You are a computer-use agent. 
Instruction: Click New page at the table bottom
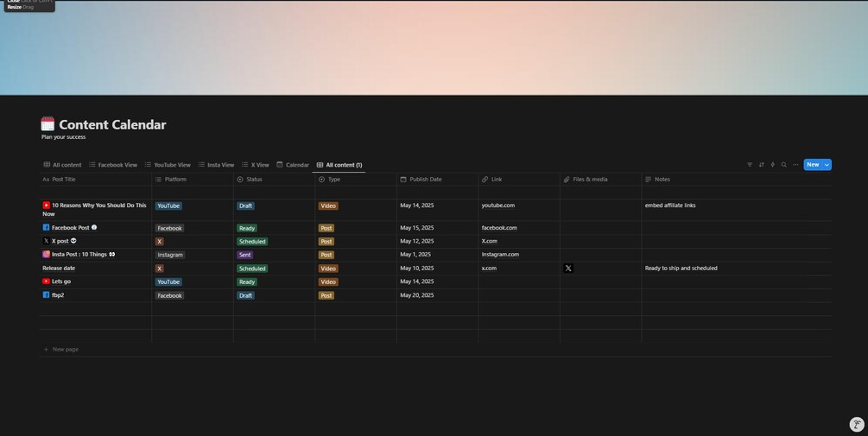(61, 349)
